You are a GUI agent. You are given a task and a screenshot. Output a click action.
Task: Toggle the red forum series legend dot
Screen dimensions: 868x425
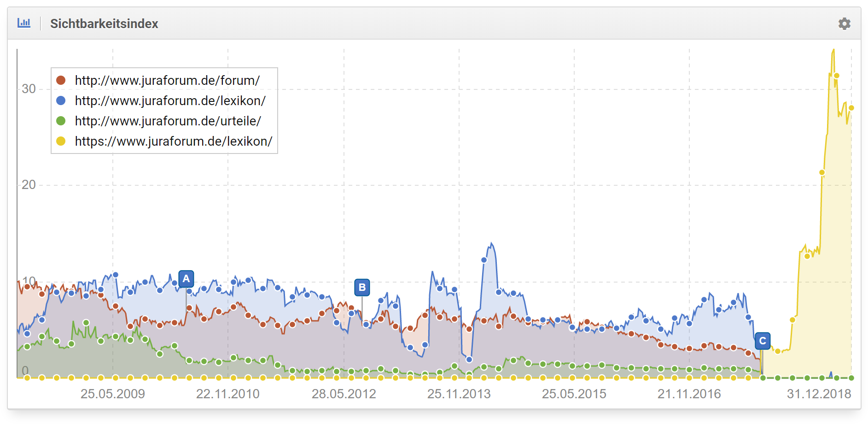coord(61,80)
